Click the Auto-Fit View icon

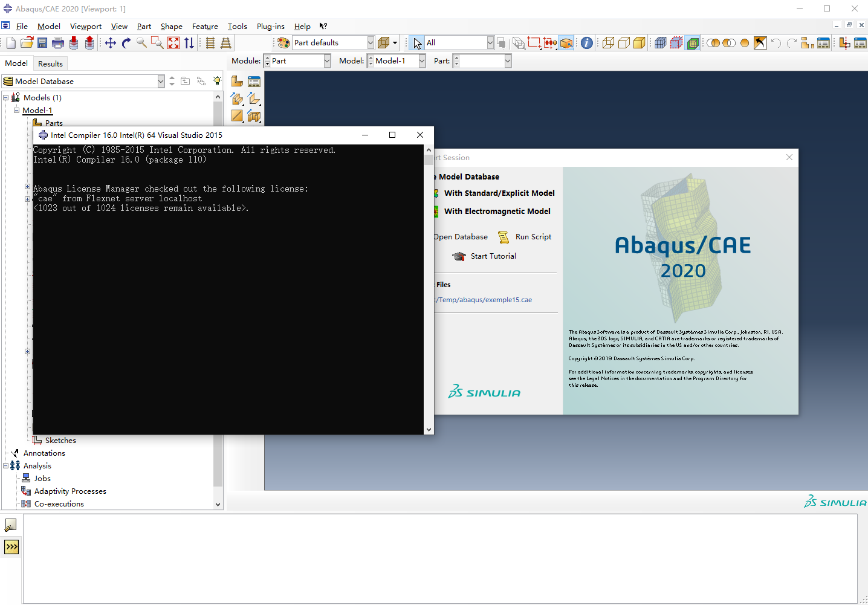(173, 43)
